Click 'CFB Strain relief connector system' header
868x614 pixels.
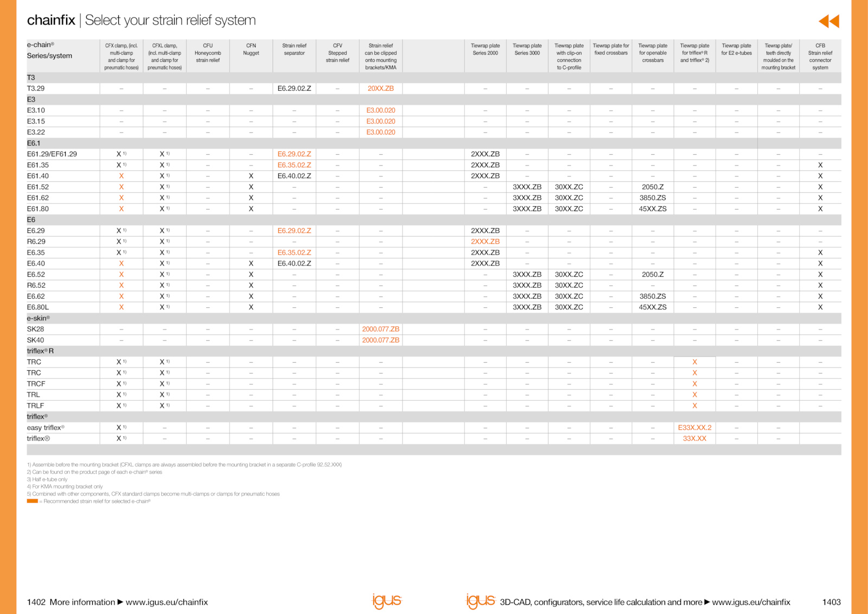(x=820, y=56)
